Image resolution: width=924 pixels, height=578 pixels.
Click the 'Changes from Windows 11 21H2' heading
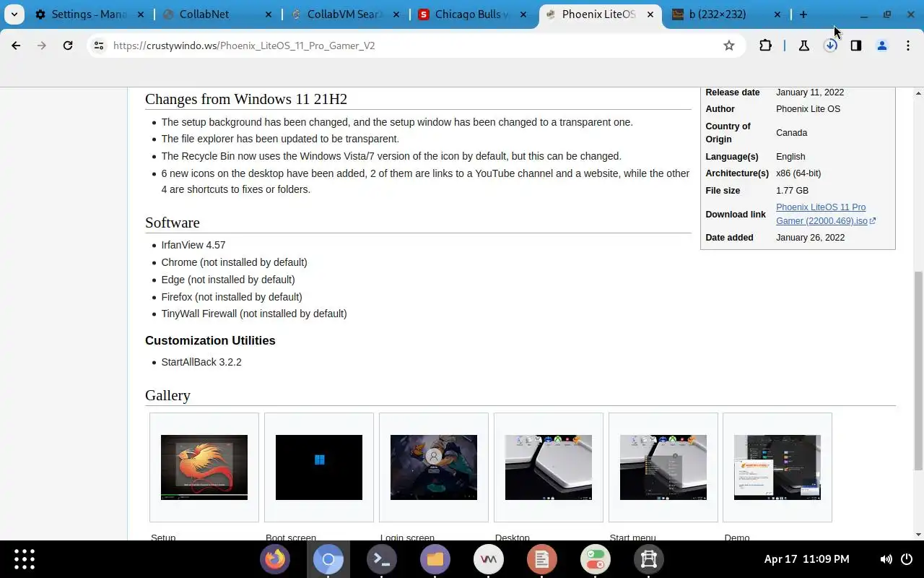point(246,99)
